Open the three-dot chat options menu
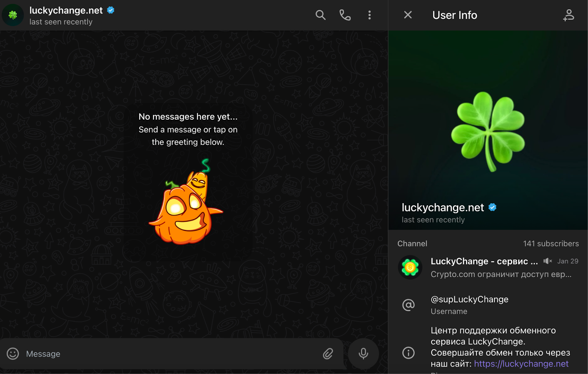Screen dimensions: 588x374 (x=369, y=15)
